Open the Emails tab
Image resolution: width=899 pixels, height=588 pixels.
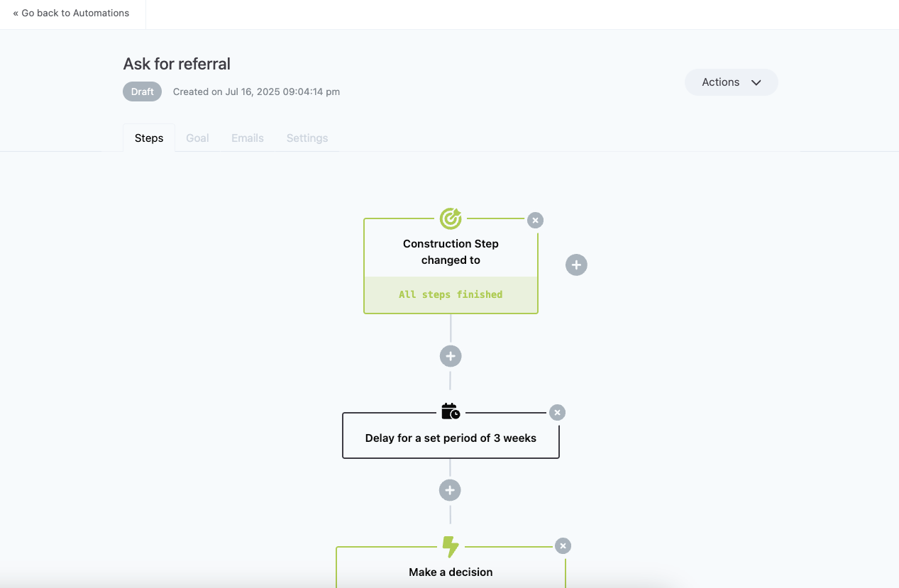click(248, 138)
